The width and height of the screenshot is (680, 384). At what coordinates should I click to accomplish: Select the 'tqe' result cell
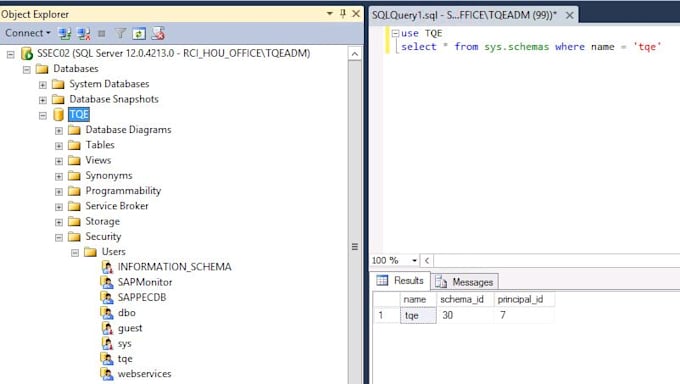tap(418, 315)
